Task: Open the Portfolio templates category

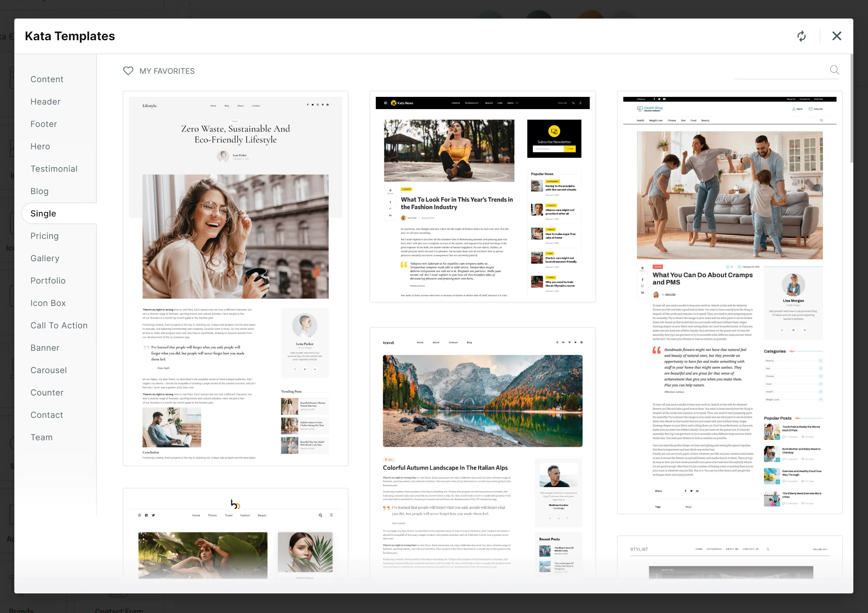Action: tap(48, 280)
